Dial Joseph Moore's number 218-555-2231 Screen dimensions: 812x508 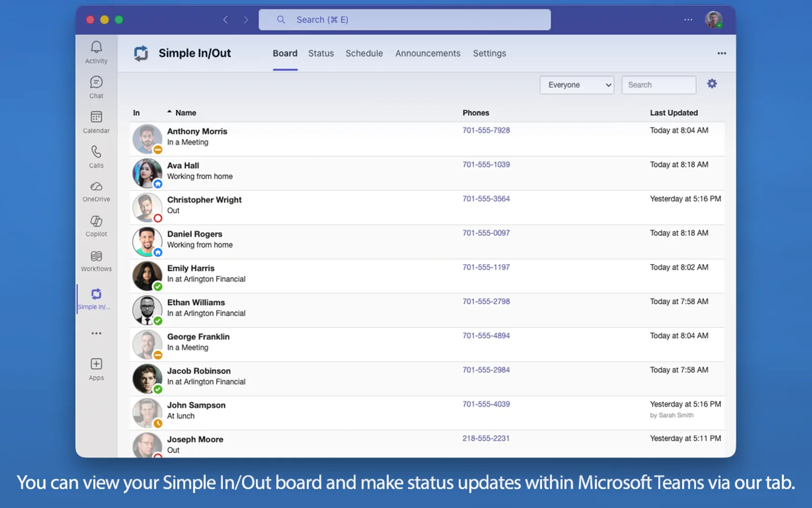[x=486, y=438]
